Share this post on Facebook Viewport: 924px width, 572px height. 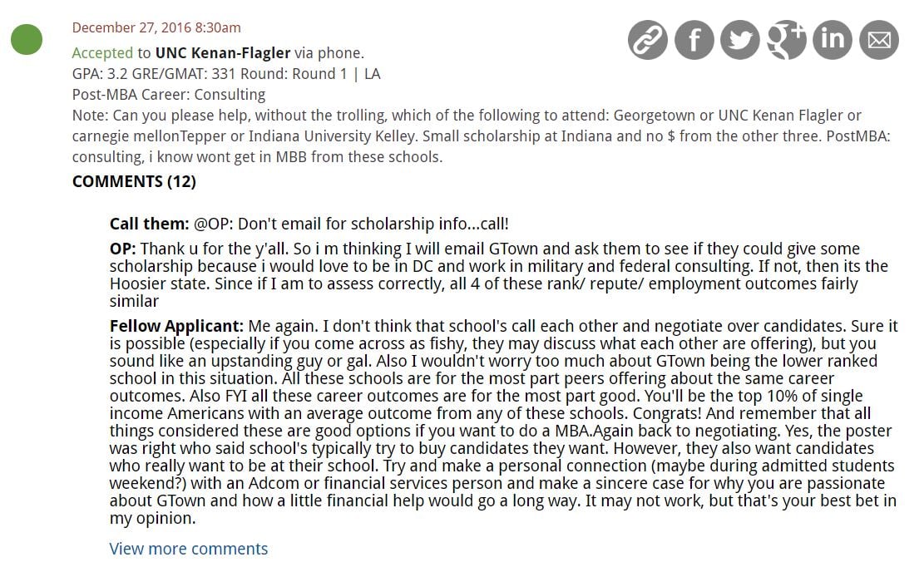[694, 40]
